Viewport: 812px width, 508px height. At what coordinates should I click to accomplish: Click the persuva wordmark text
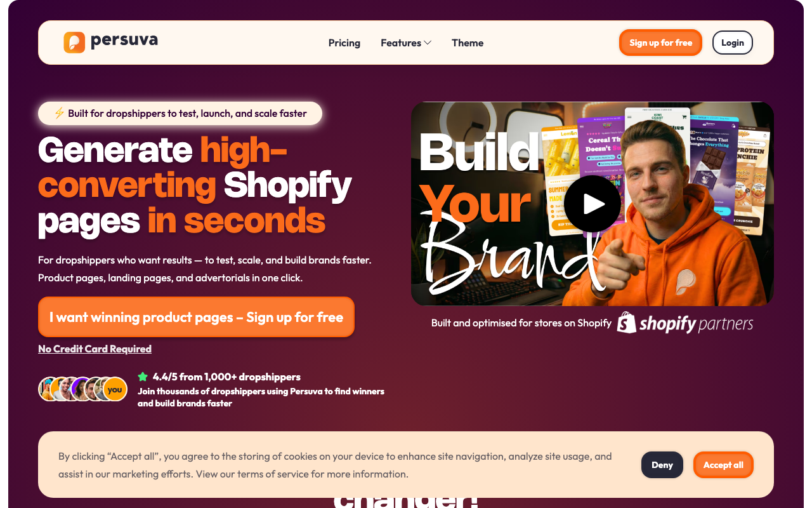(124, 41)
